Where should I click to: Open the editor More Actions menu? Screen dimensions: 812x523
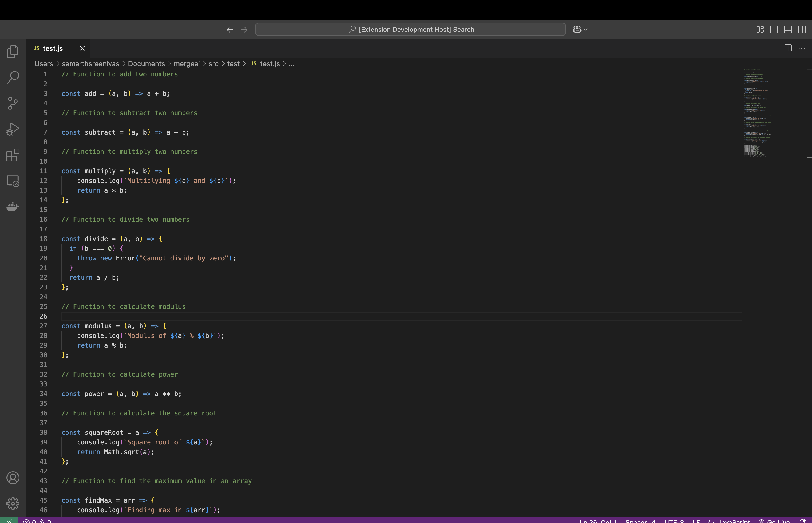[801, 48]
